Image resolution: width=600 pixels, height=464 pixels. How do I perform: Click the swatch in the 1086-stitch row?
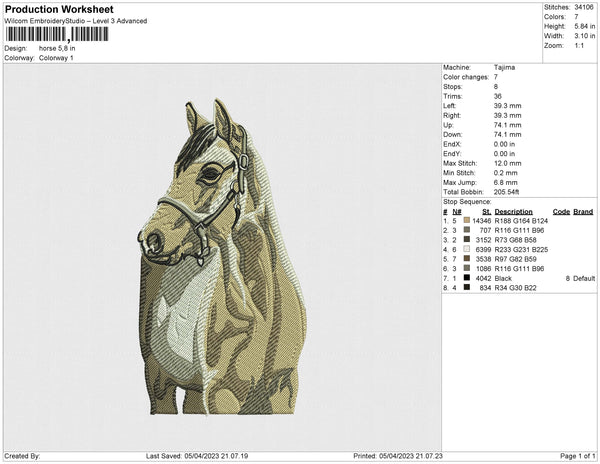click(x=466, y=269)
